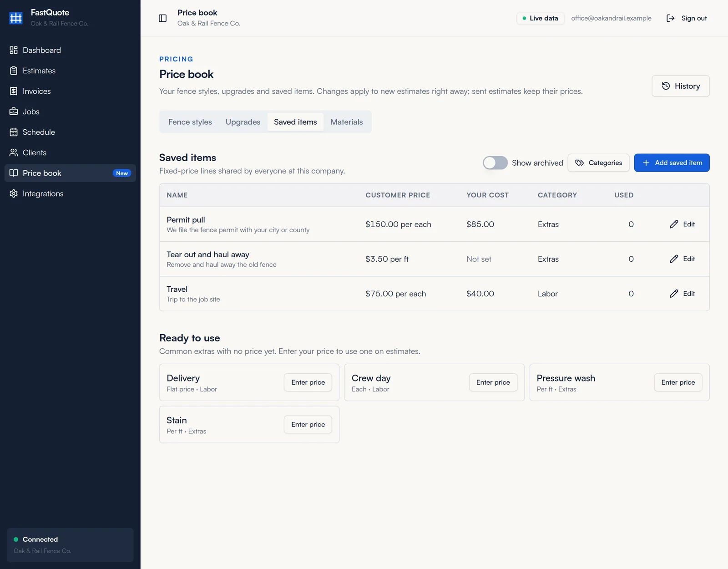Image resolution: width=728 pixels, height=569 pixels.
Task: Click the Your Cost column header
Action: click(x=487, y=195)
